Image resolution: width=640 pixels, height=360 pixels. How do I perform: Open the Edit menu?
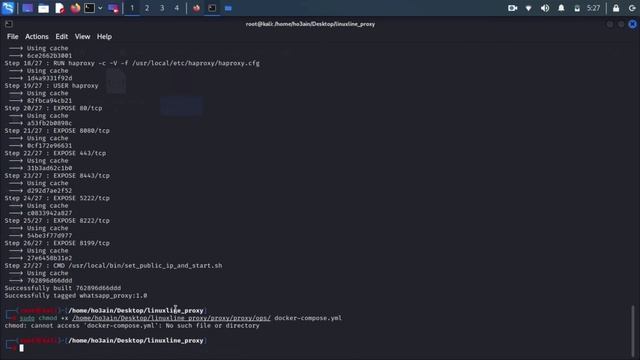coord(62,36)
